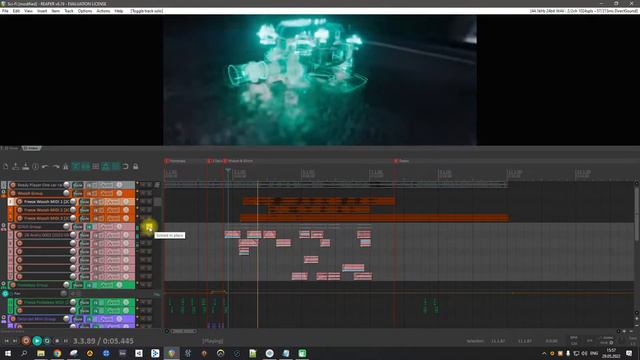Open Google Chrome from the taskbar
Viewport: 640px width, 360px height.
(57, 353)
